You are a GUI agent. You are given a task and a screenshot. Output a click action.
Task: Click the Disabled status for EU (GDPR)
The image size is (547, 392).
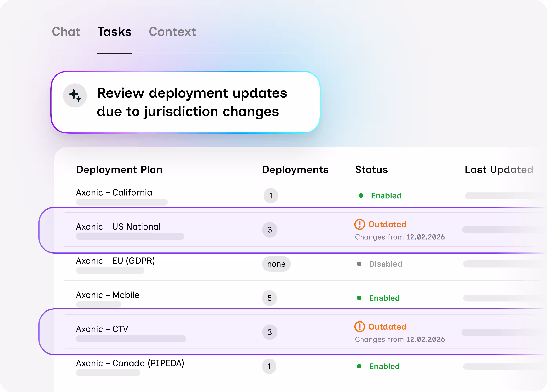click(x=386, y=264)
